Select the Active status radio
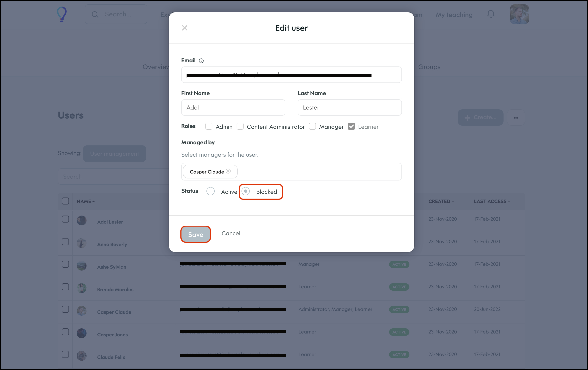This screenshot has height=370, width=588. click(211, 191)
